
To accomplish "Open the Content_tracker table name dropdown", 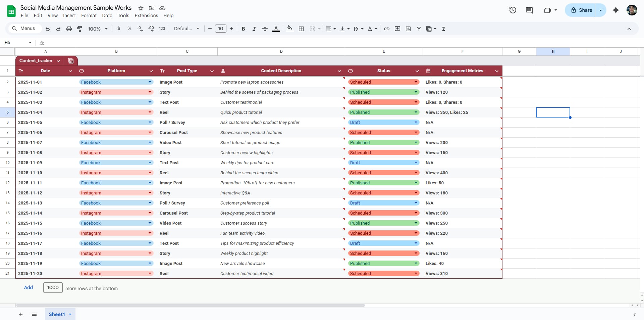I will pos(58,61).
